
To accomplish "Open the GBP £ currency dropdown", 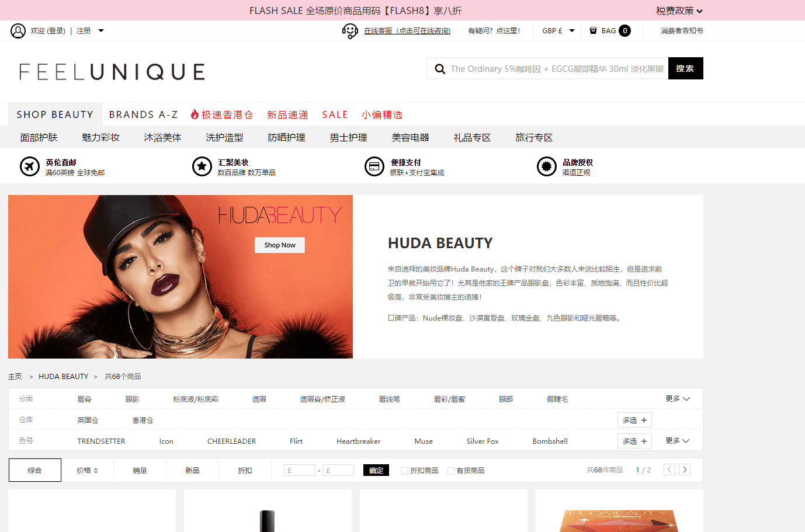I will pos(558,31).
